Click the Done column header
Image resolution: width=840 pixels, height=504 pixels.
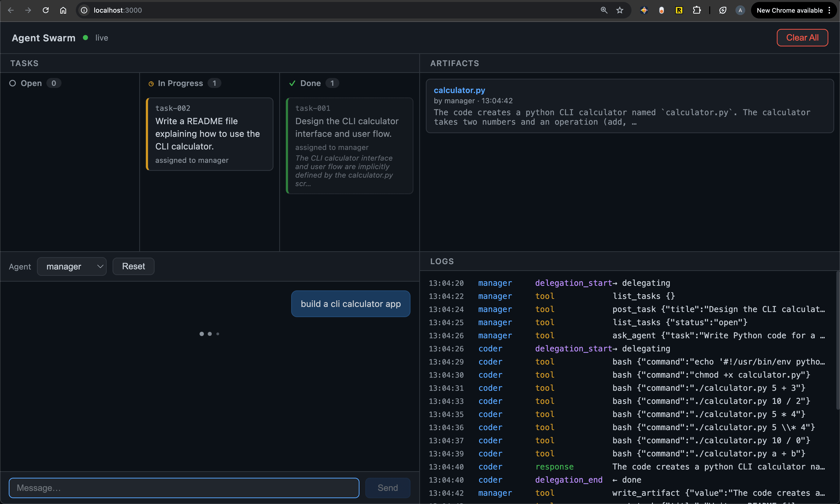pos(310,83)
